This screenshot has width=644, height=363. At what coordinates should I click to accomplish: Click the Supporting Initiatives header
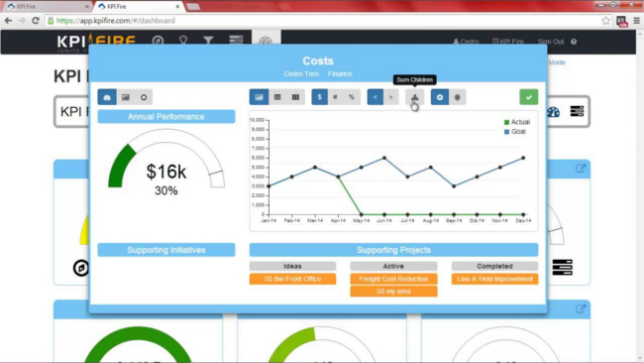coord(166,250)
